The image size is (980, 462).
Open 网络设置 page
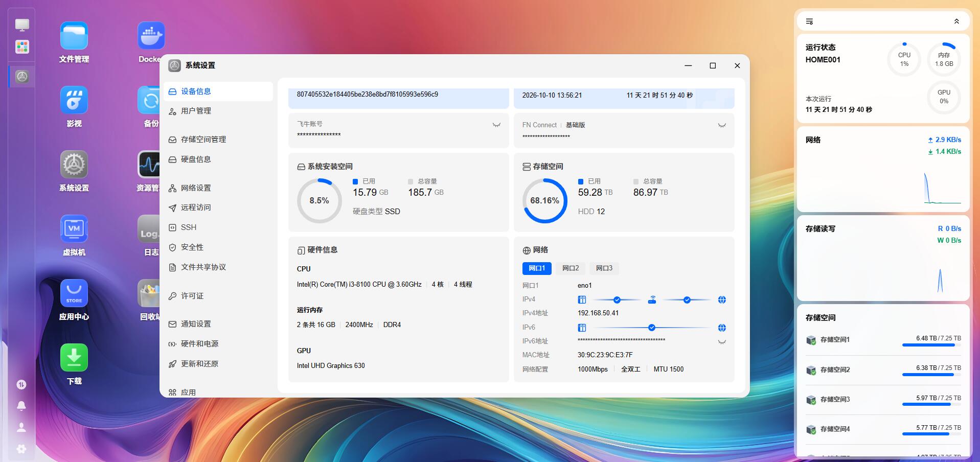pos(218,188)
